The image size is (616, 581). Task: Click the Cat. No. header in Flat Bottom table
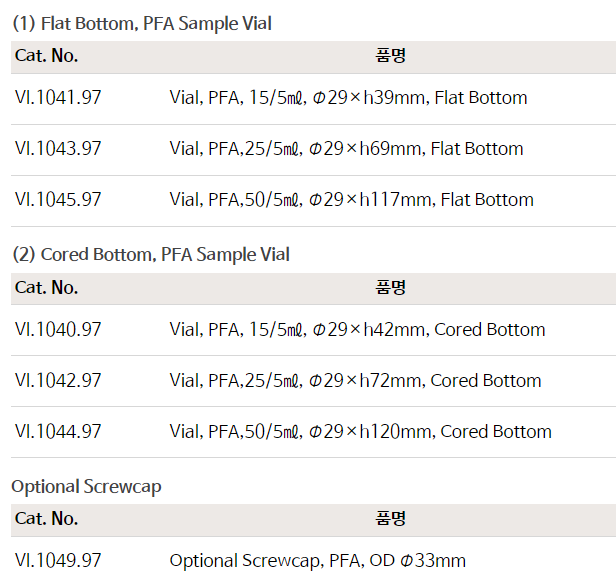pos(46,56)
